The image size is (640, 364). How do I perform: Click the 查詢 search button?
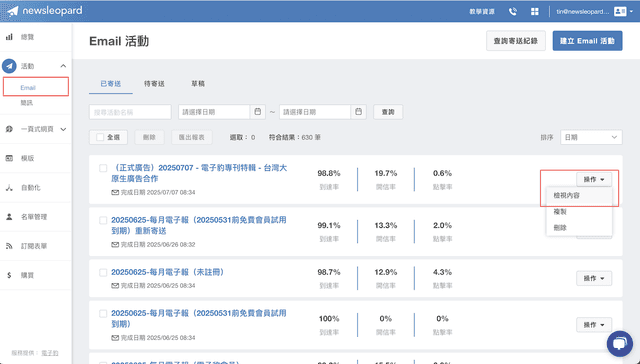click(388, 112)
